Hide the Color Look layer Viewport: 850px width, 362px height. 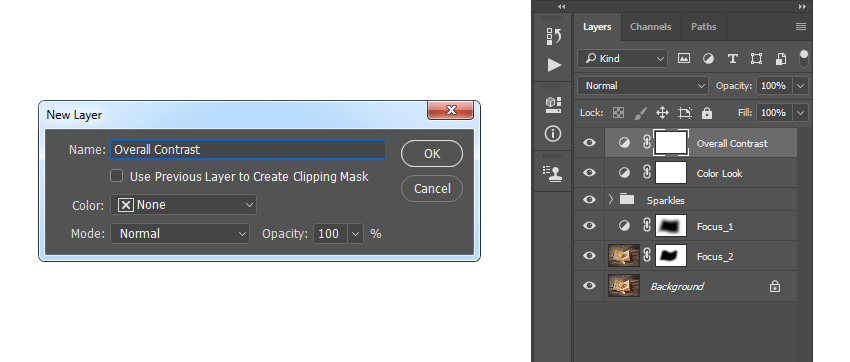(589, 173)
